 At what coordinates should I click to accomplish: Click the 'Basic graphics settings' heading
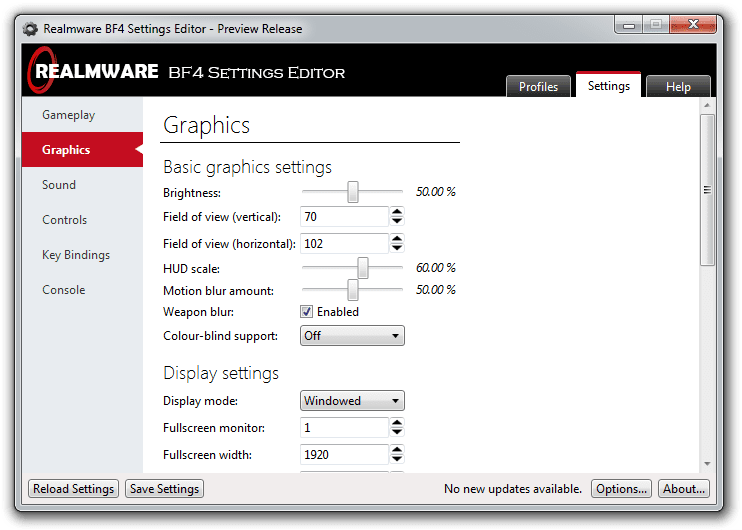[x=247, y=167]
